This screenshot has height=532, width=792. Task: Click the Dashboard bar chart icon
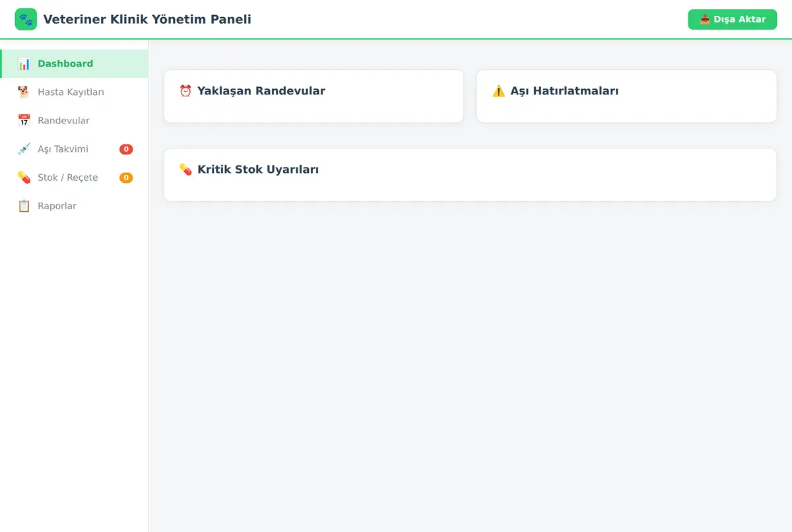24,64
